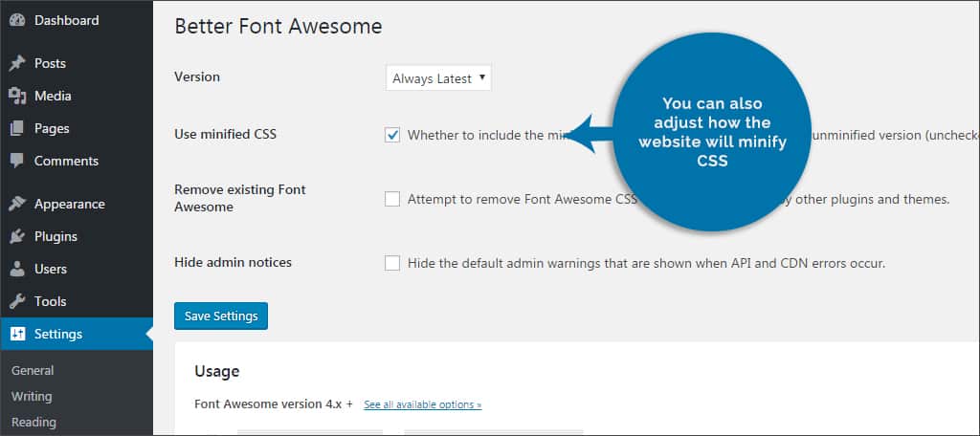
Task: Open Writing settings submenu
Action: click(32, 396)
